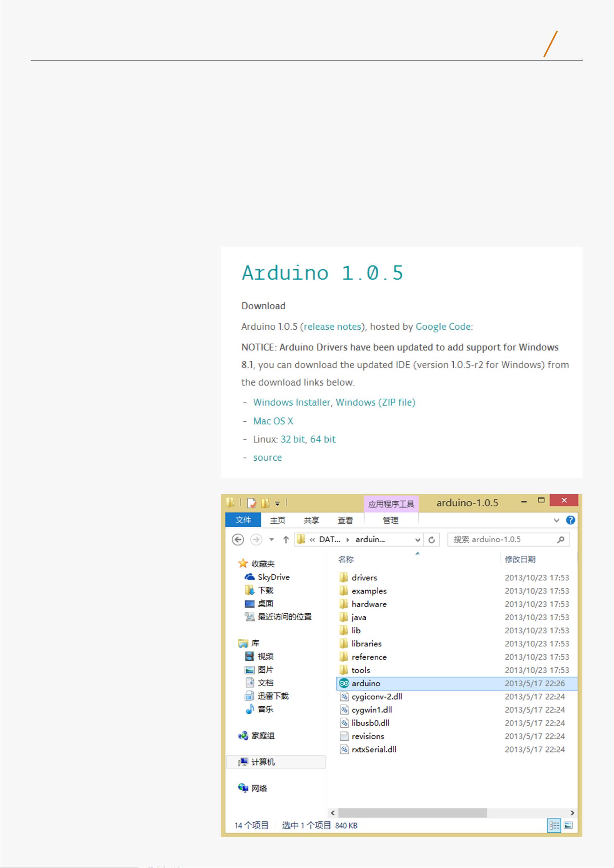This screenshot has height=868, width=614.
Task: Select 网络 in the navigation pane
Action: click(x=259, y=788)
